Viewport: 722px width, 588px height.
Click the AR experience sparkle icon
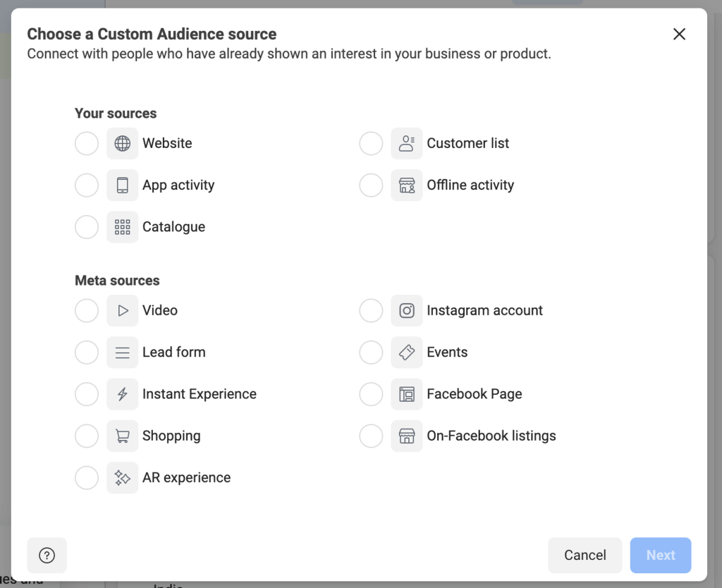tap(122, 478)
